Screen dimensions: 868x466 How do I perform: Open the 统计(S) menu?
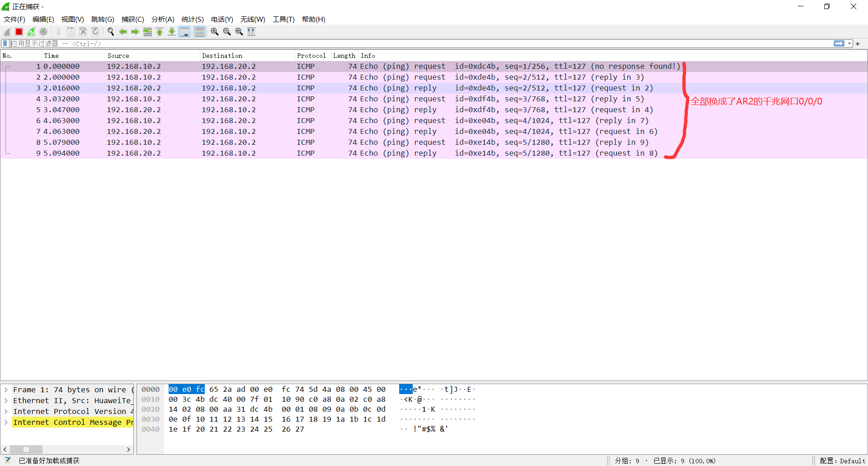[x=193, y=19]
